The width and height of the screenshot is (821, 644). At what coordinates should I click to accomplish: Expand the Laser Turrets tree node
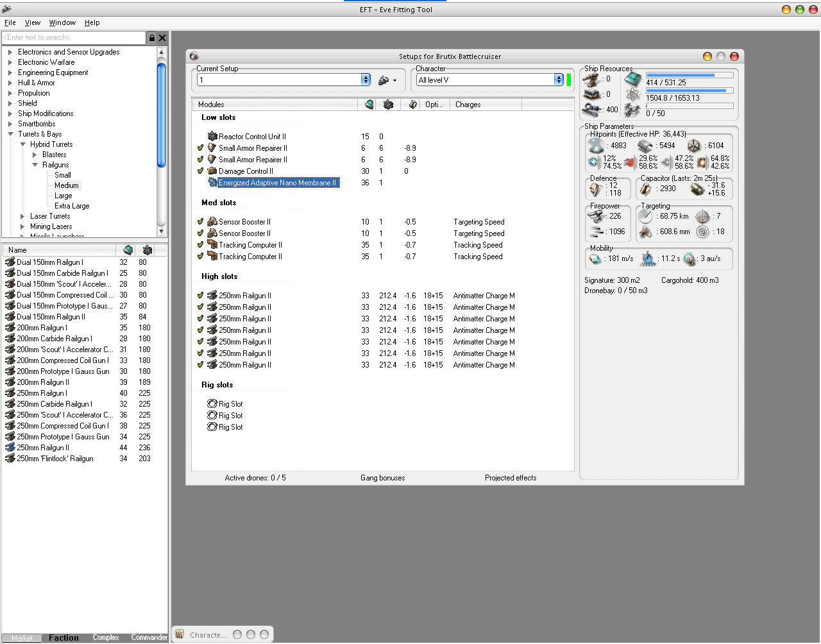22,216
